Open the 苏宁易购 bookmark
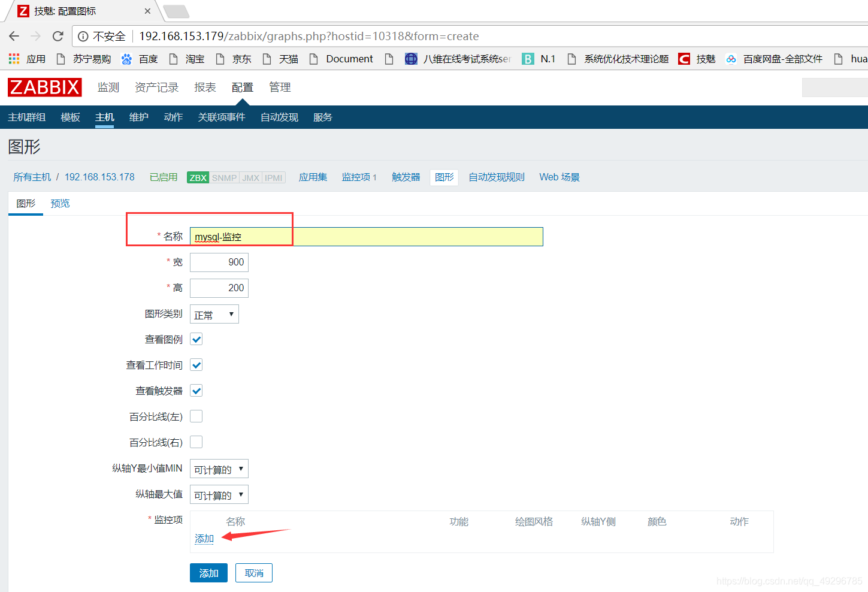 [x=83, y=59]
